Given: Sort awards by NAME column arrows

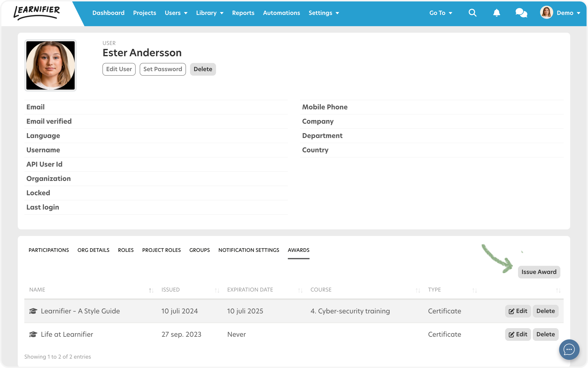Looking at the screenshot, I should click(x=151, y=290).
